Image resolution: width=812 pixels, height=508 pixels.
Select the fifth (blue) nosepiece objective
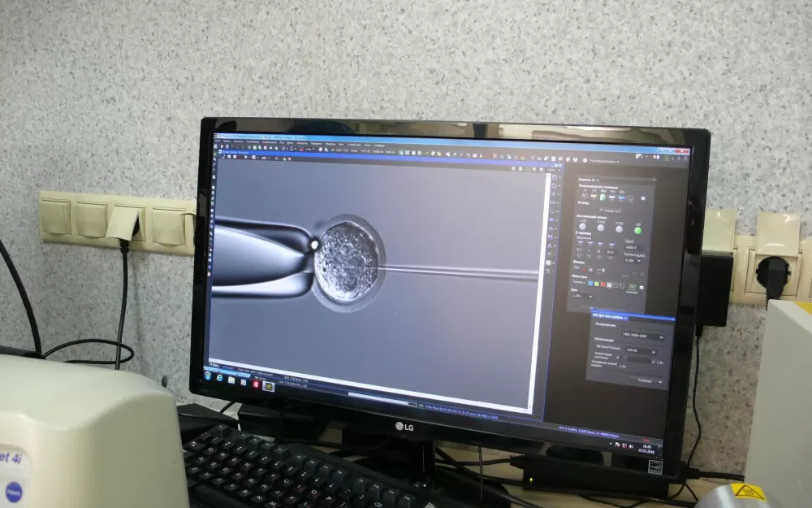[621, 198]
